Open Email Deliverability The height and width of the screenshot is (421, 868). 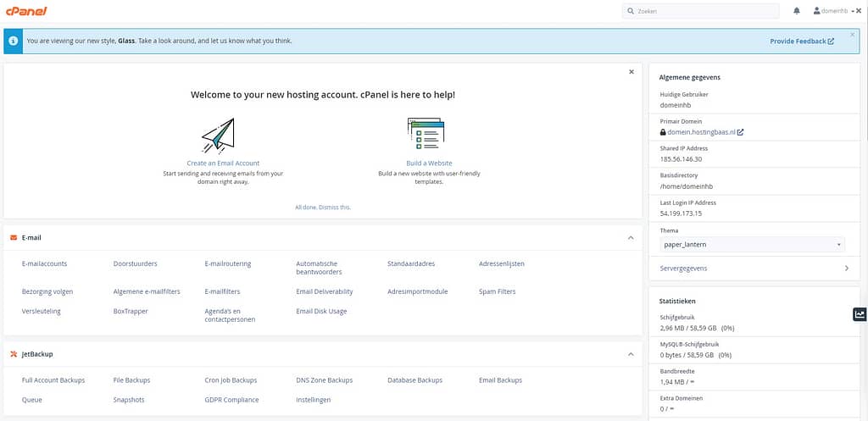point(325,291)
